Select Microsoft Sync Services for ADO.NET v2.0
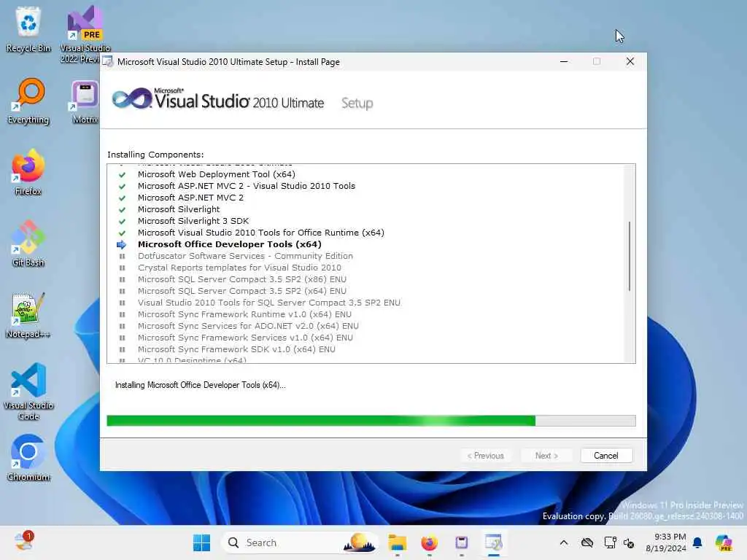 (x=248, y=326)
